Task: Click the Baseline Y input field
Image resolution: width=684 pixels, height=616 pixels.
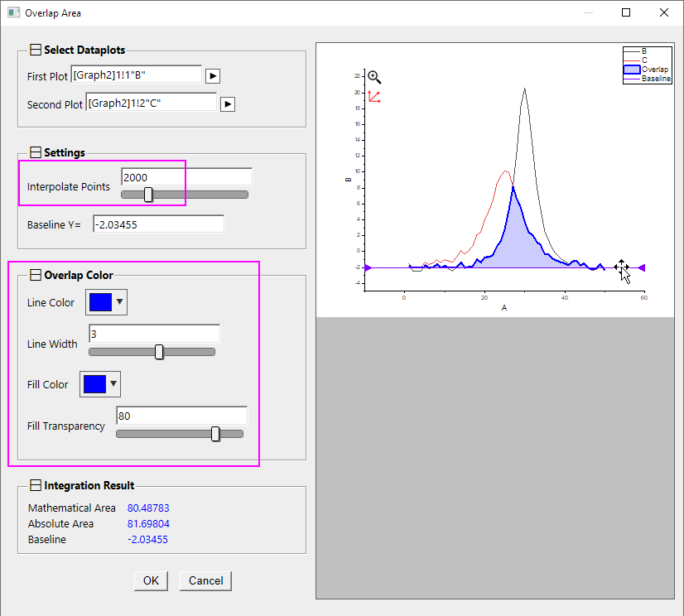Action: pyautogui.click(x=157, y=224)
